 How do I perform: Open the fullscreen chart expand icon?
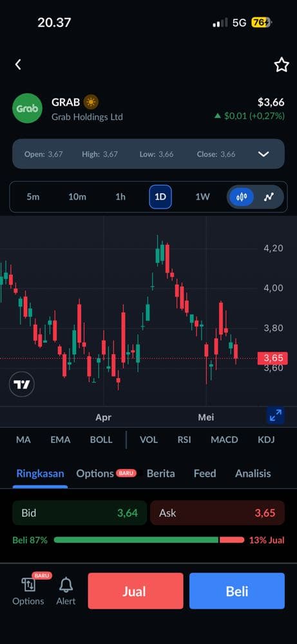click(275, 416)
